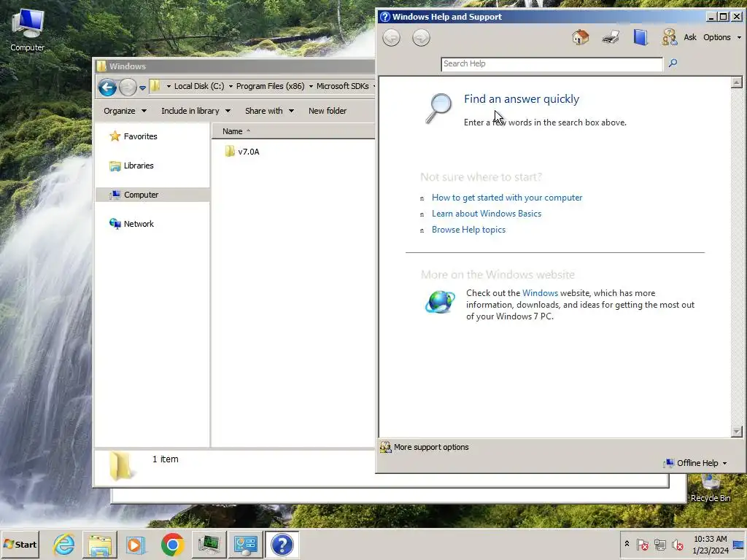The height and width of the screenshot is (560, 747).
Task: Click the Explorer back arrow button
Action: point(108,87)
